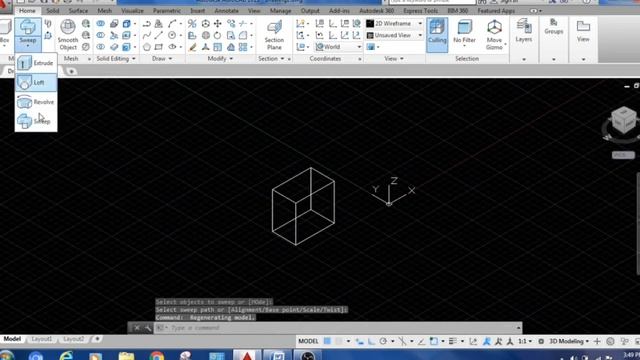Switch to the Layout2 tab

[73, 339]
